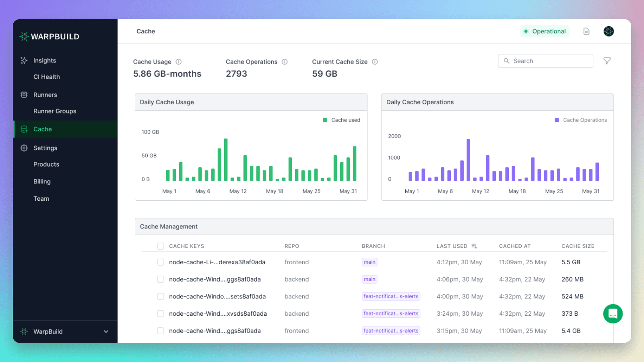This screenshot has height=362, width=644.
Task: Click the Operational status badge
Action: 545,31
